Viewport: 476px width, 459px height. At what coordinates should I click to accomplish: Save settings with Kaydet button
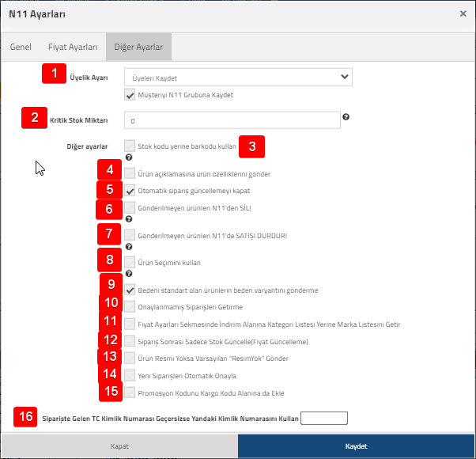point(356,446)
